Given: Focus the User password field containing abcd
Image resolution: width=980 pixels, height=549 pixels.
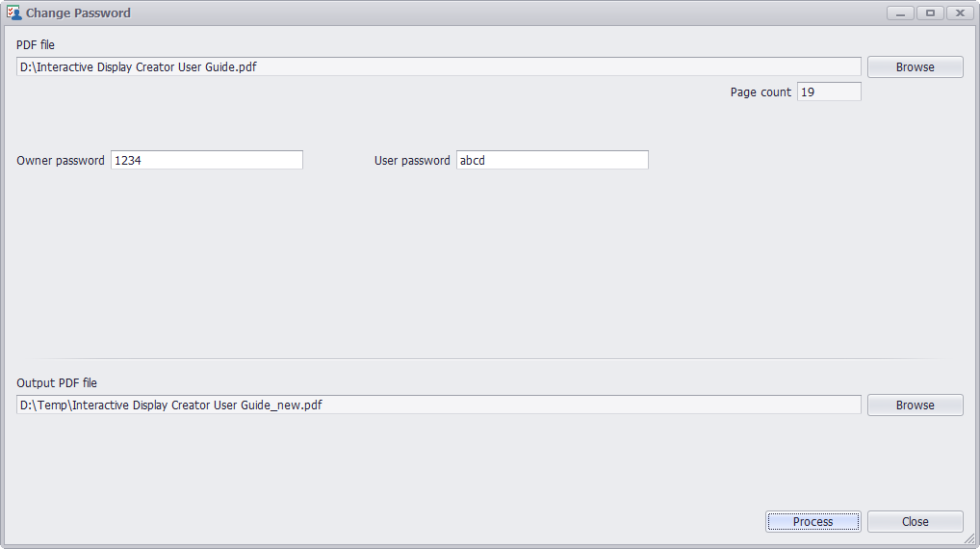Looking at the screenshot, I should [x=553, y=160].
